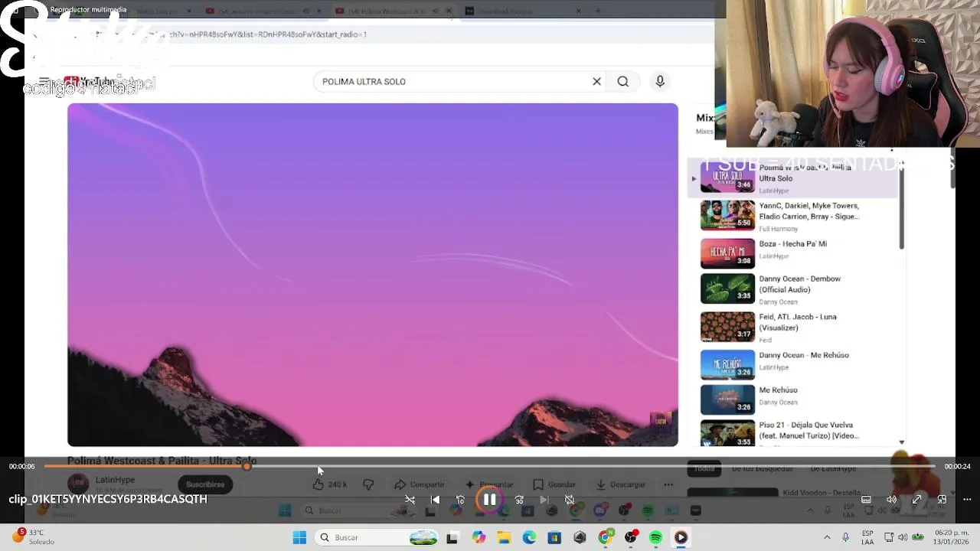
Task: Open network settings from the system tray
Action: (x=889, y=537)
